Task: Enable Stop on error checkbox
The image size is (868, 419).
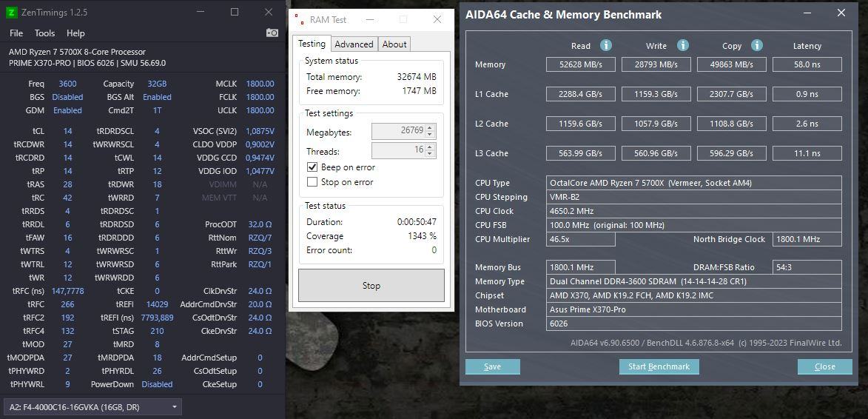Action: click(x=312, y=182)
